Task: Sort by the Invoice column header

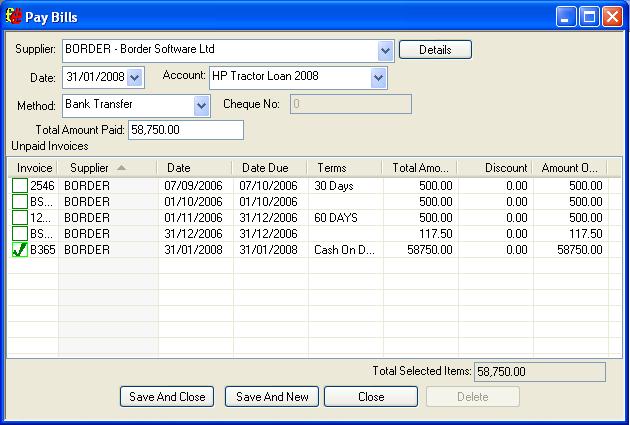Action: click(x=33, y=168)
